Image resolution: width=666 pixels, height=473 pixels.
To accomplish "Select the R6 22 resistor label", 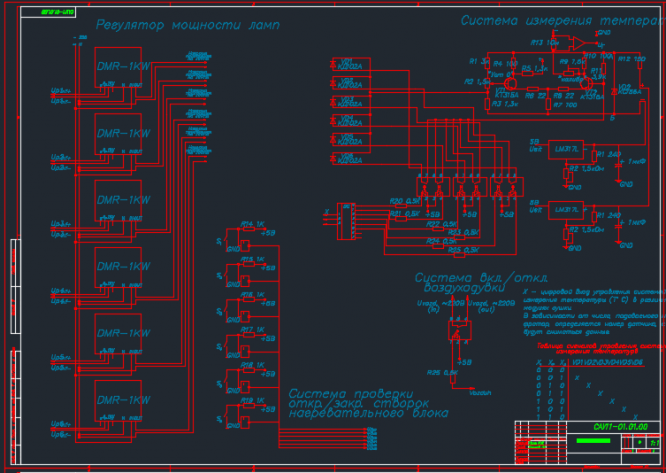I will [535, 96].
